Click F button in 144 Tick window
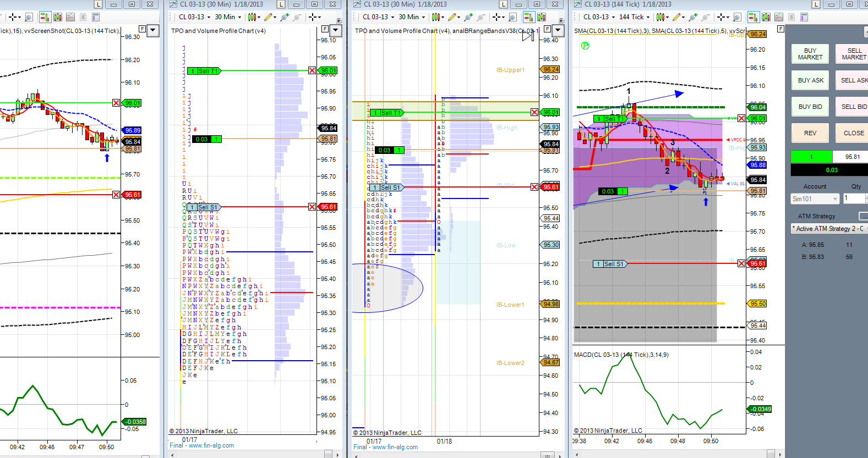 point(780,29)
